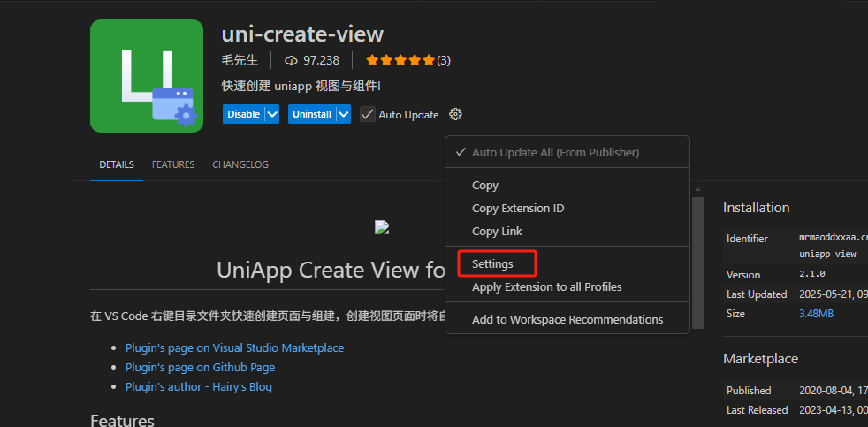The height and width of the screenshot is (427, 868).
Task: Click the uni-create-view extension title
Action: [x=302, y=34]
